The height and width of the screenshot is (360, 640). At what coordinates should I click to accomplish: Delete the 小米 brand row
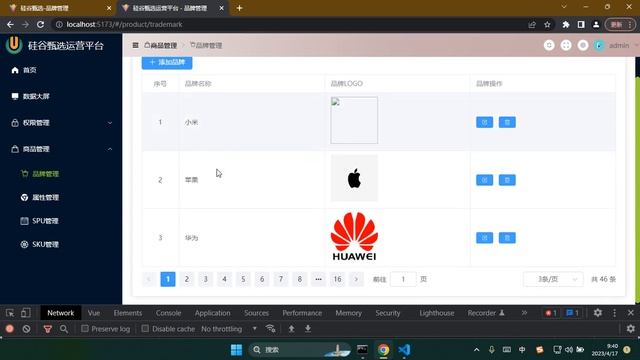coord(507,122)
